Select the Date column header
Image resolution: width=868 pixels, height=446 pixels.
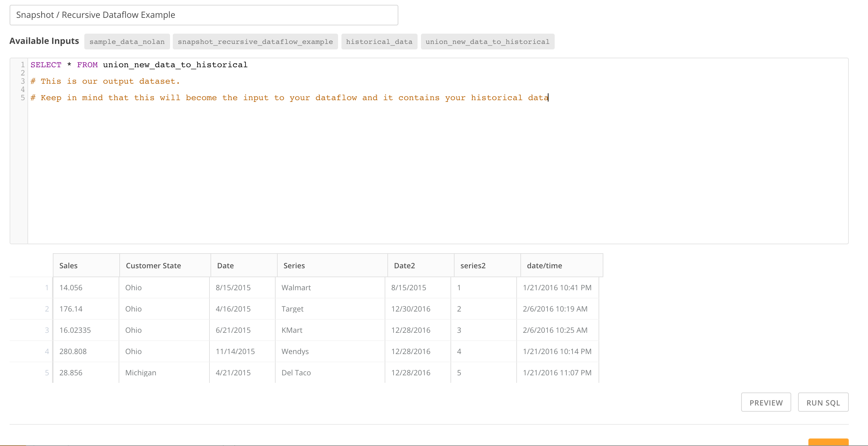[x=225, y=265]
